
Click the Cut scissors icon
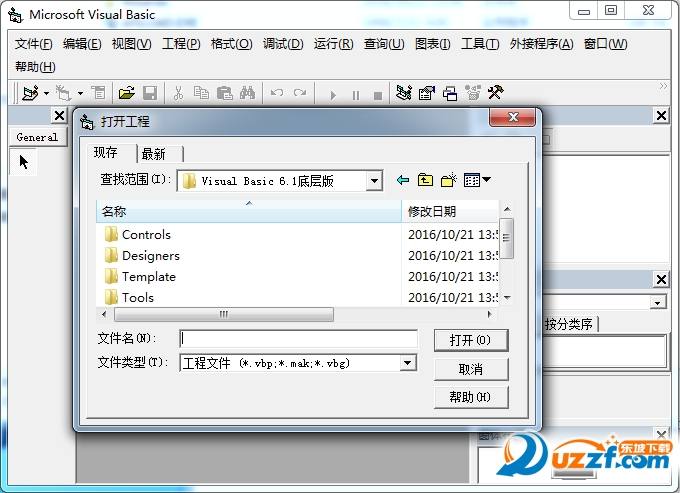point(178,93)
